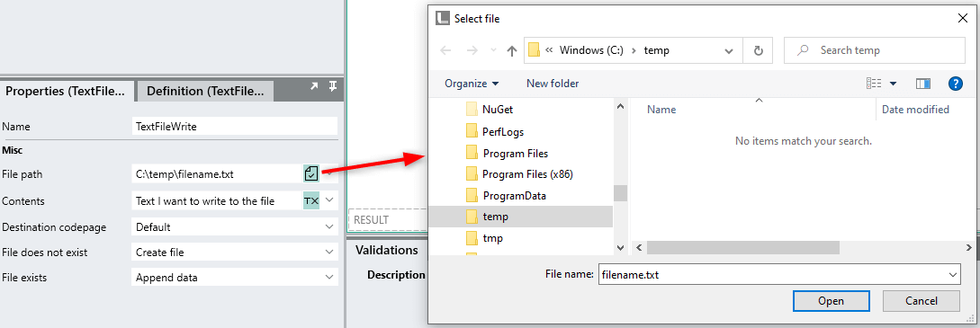Open recent locations dropdown arrow
Viewport: 980px width, 328px height.
click(493, 50)
